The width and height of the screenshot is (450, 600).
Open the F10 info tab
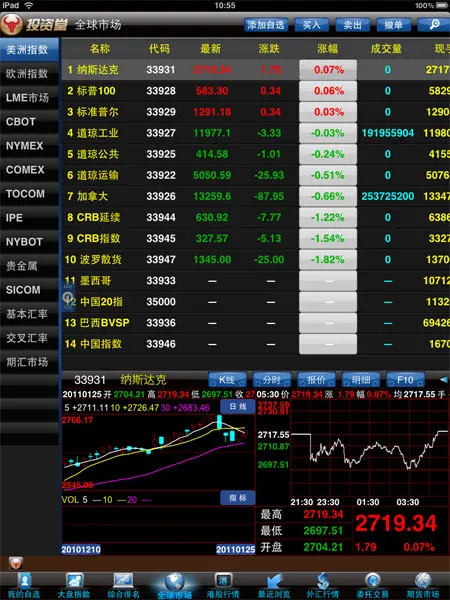pos(405,380)
